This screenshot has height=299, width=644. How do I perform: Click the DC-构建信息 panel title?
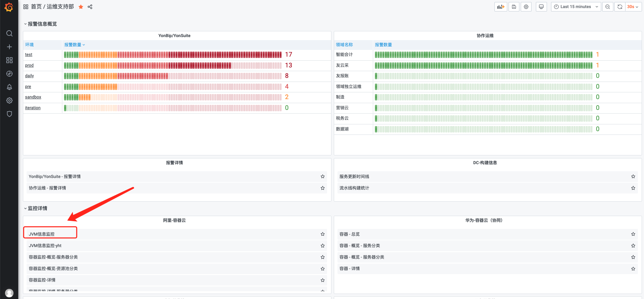tap(485, 163)
